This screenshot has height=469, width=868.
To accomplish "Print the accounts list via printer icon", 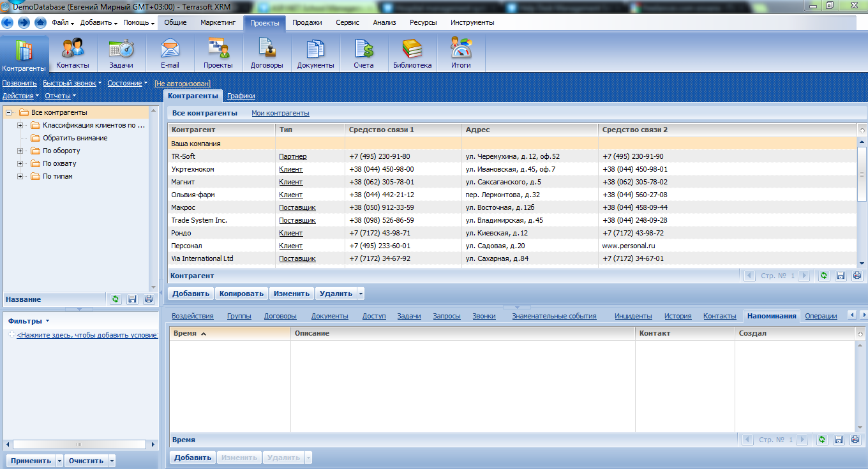I will pos(855,275).
